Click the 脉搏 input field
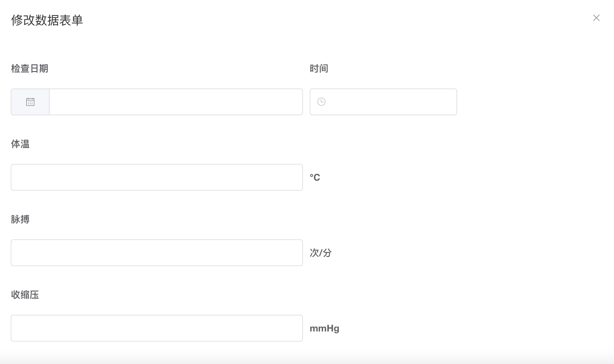Screen dimensions: 614x364 (x=157, y=253)
